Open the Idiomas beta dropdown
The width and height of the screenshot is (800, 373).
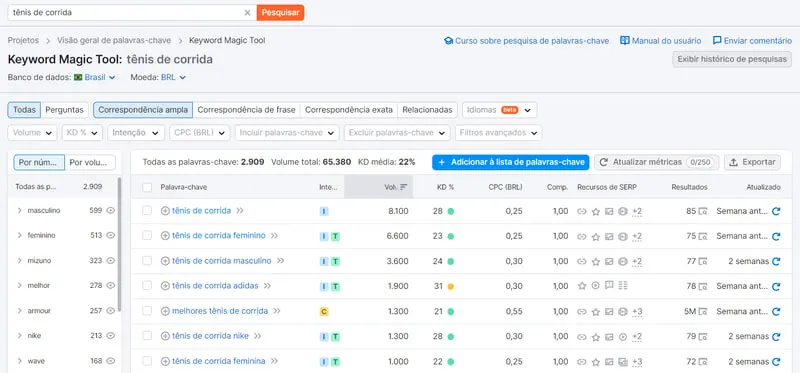tap(499, 110)
